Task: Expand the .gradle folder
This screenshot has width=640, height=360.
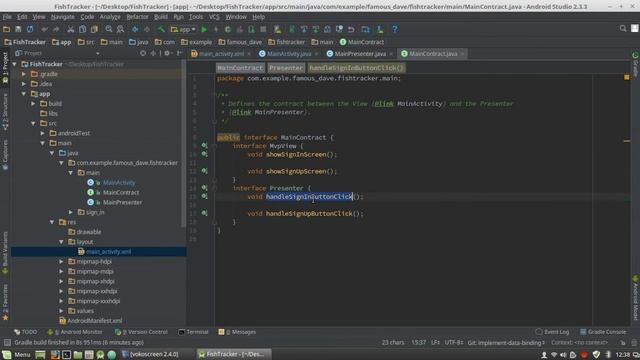Action: (x=24, y=74)
